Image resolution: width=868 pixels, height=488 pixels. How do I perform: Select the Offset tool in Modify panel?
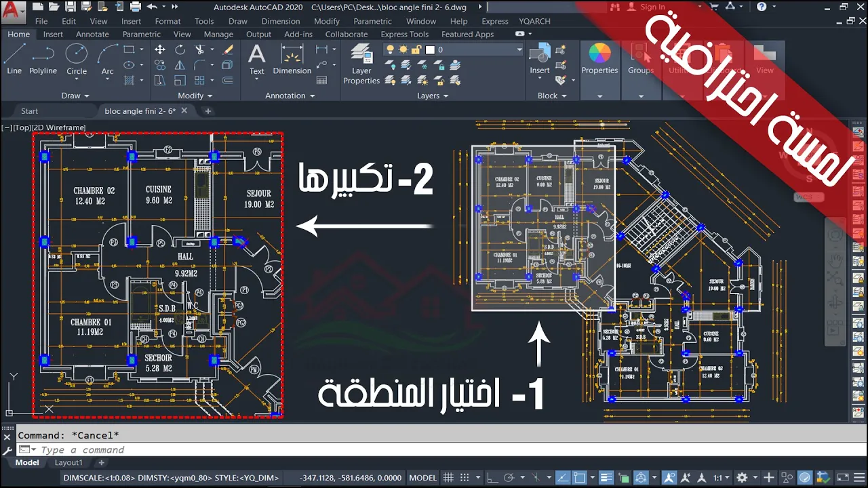(228, 80)
